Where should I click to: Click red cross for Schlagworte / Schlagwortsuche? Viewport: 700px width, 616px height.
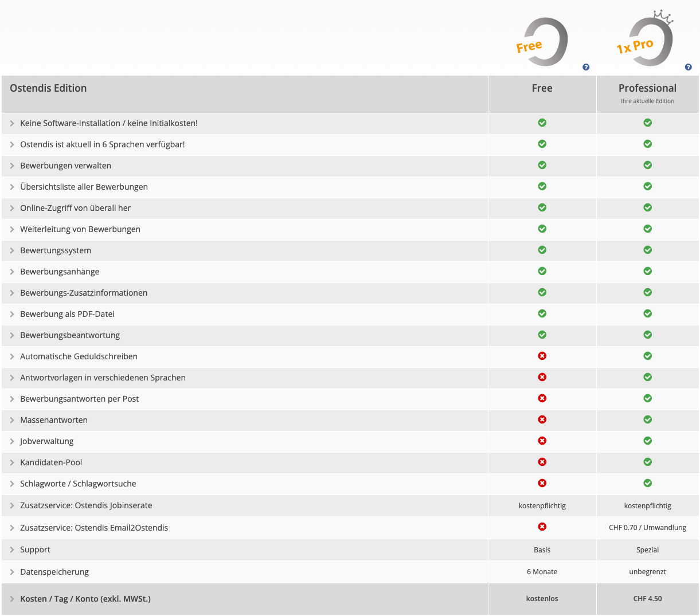tap(542, 483)
